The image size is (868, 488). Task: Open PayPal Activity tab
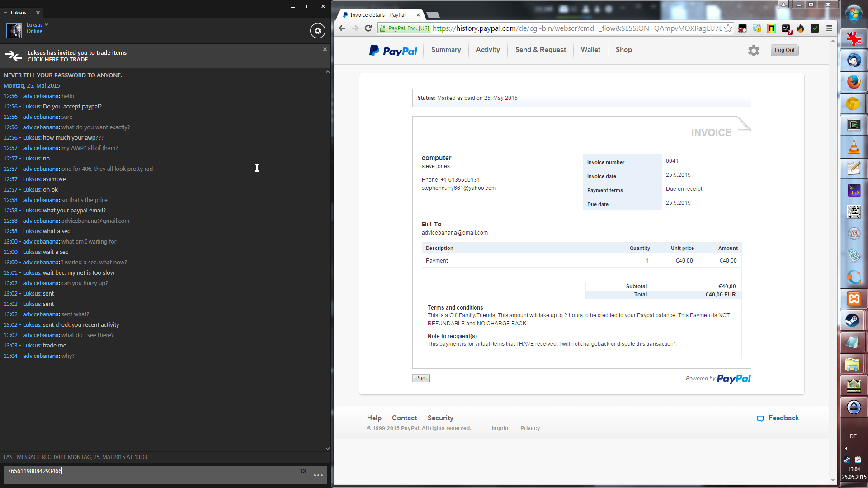488,50
